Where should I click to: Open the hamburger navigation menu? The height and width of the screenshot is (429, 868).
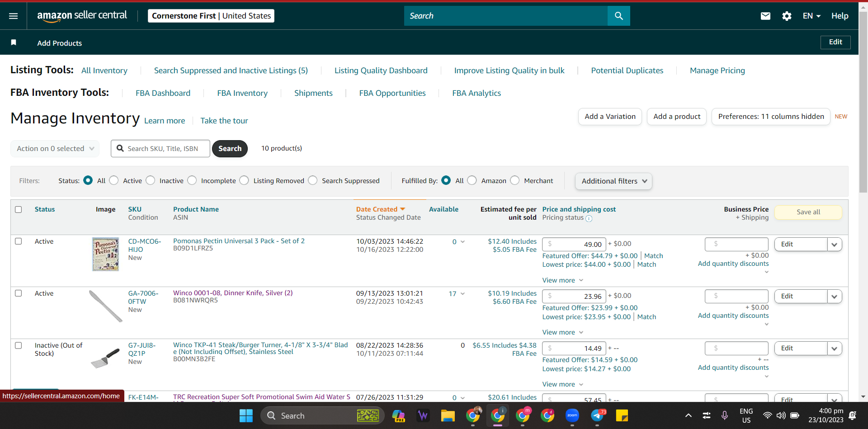(x=14, y=16)
